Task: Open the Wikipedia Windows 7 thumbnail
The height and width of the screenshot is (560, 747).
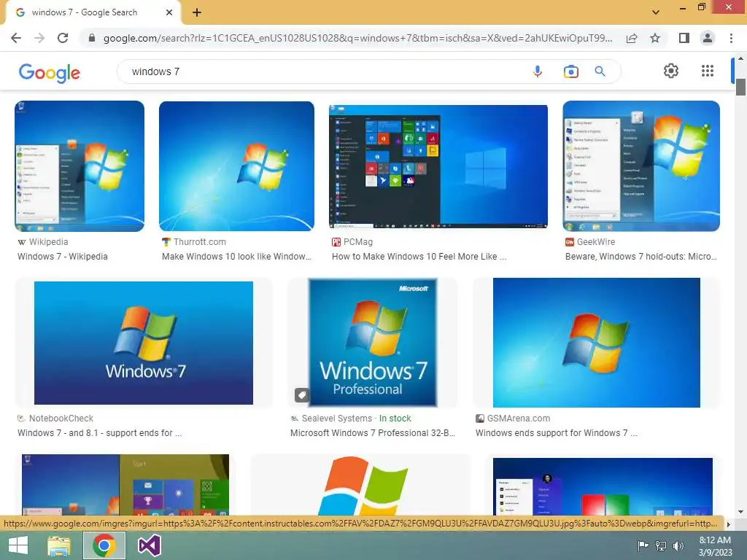Action: point(80,166)
